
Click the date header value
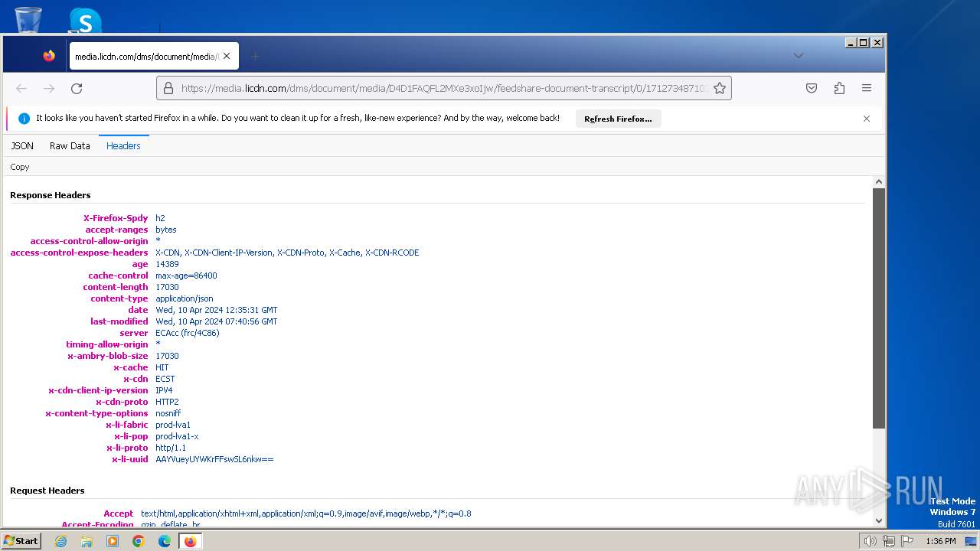(217, 310)
